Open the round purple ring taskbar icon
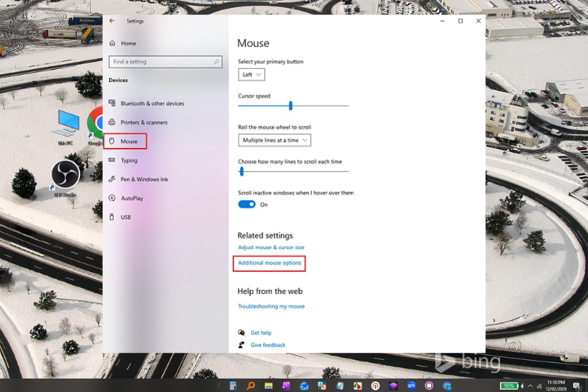The image size is (588, 392). coord(429,386)
